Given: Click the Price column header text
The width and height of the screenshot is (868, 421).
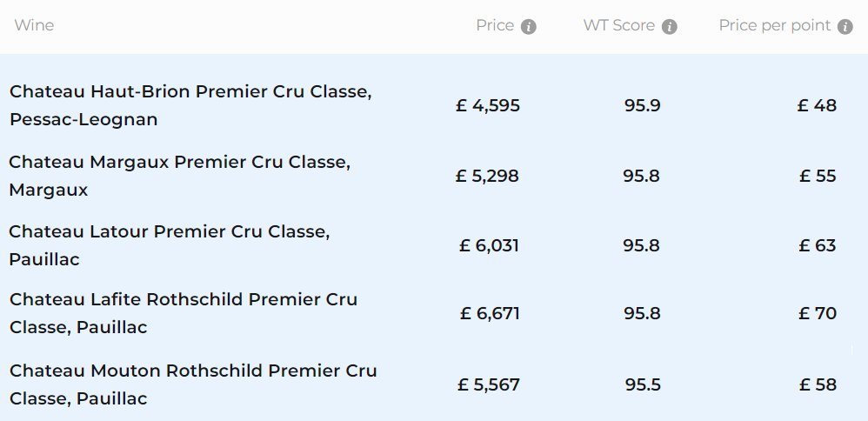Looking at the screenshot, I should pyautogui.click(x=495, y=25).
